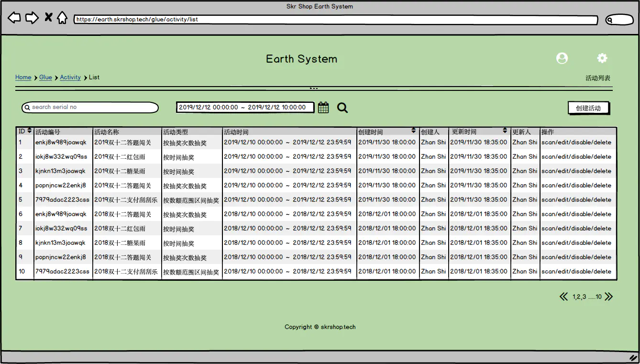
Task: Click activity name 2018双十二糖果雨
Action: point(120,243)
